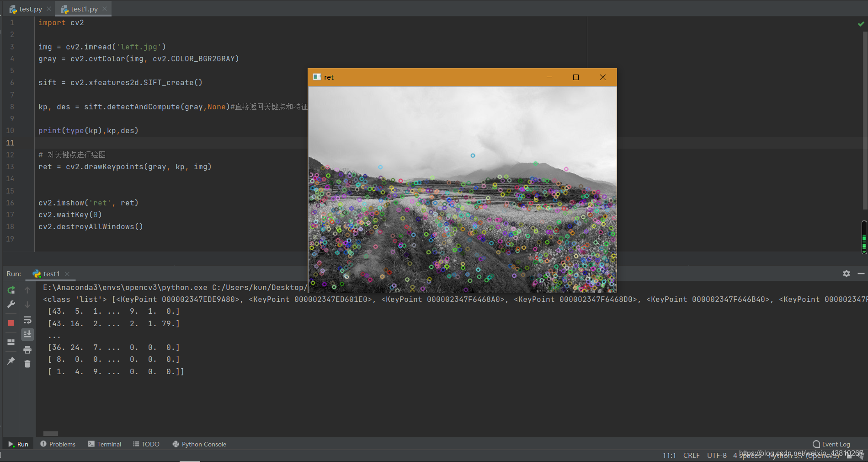Open the Event Log
The height and width of the screenshot is (462, 868).
pos(831,444)
